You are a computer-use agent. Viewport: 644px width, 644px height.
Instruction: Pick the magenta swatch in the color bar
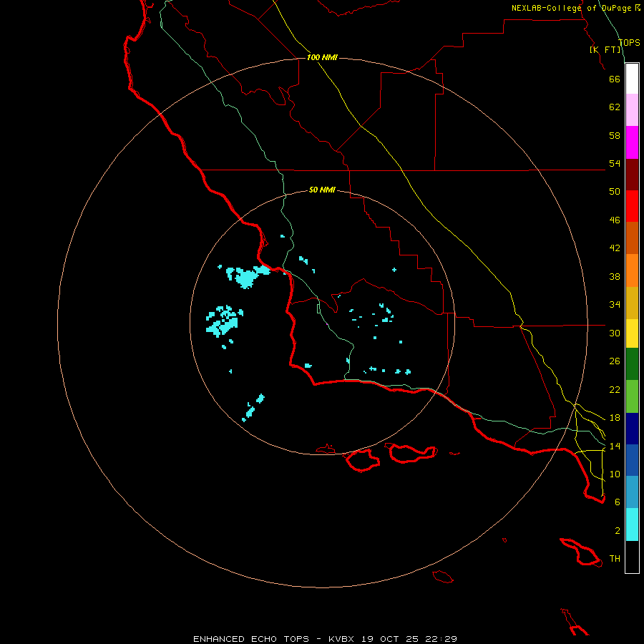(x=632, y=142)
